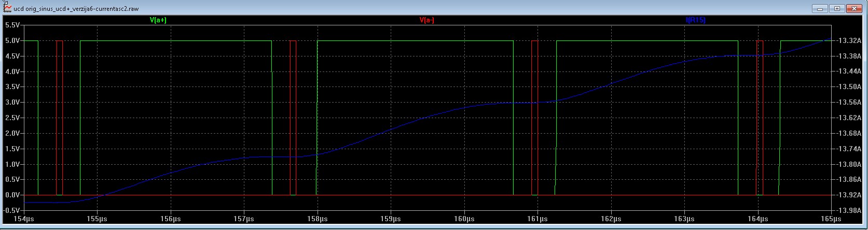This screenshot has width=868, height=230.
Task: Click the 154µs time axis label
Action: pyautogui.click(x=24, y=219)
